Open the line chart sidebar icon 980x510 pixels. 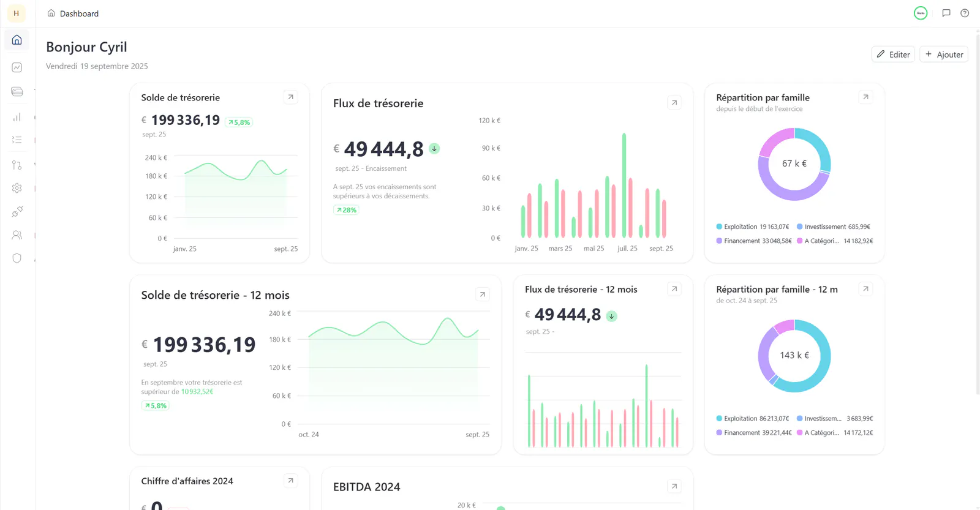(17, 67)
